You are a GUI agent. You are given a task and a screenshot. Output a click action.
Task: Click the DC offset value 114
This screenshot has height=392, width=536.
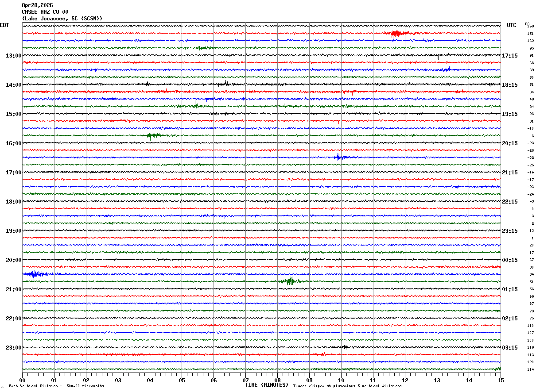coord(530,369)
